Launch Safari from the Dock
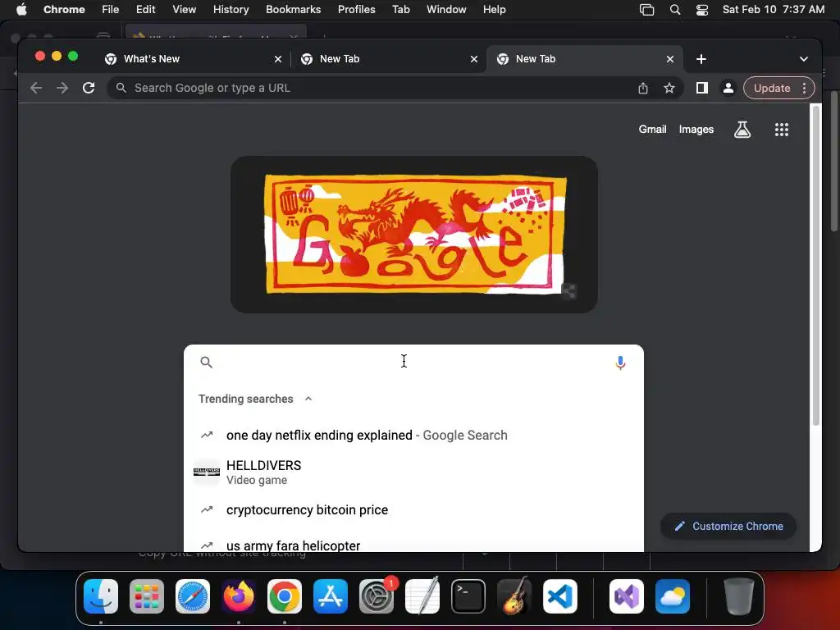This screenshot has width=840, height=630. [x=193, y=596]
